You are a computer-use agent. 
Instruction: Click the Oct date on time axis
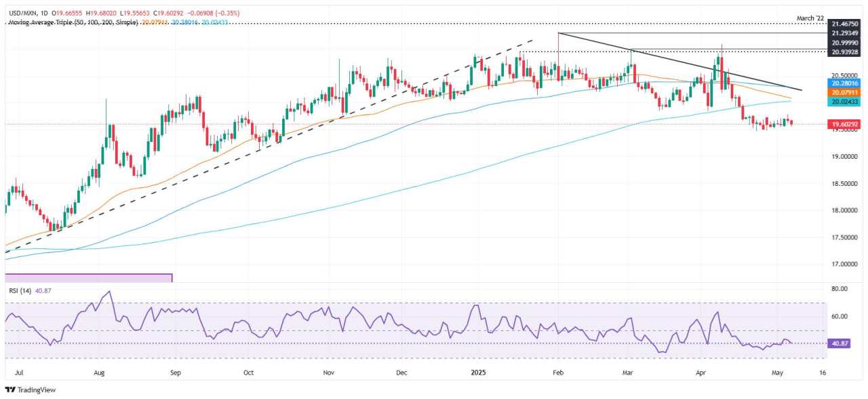click(x=248, y=373)
